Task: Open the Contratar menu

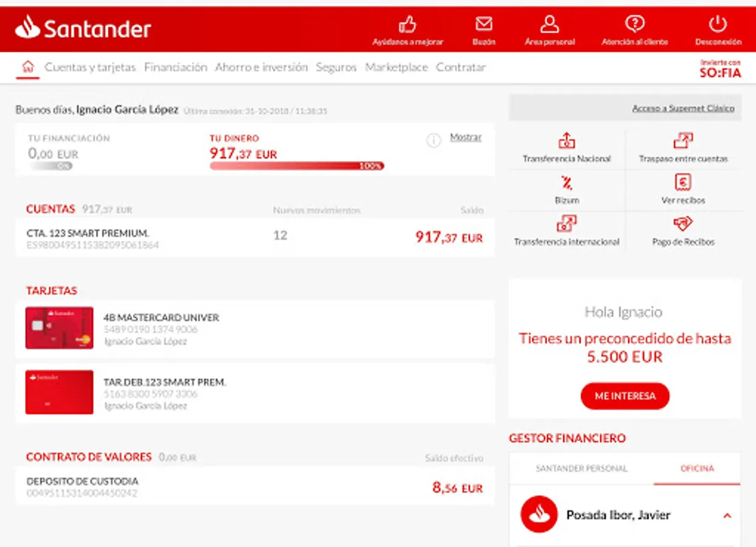Action: pos(461,67)
